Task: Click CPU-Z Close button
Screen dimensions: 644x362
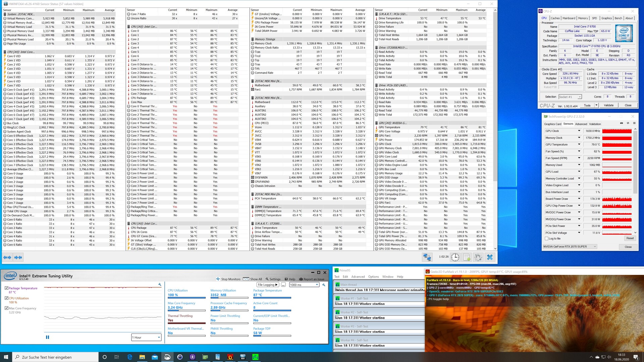Action: point(628,105)
